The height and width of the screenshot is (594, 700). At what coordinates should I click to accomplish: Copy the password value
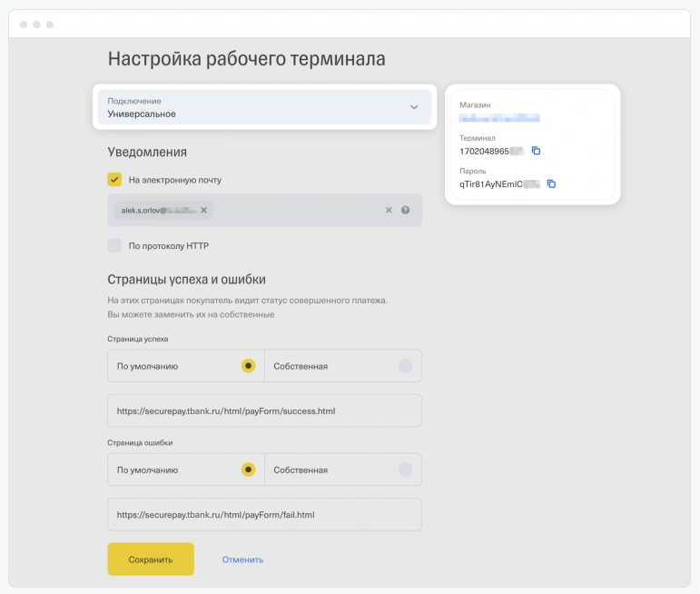point(551,184)
